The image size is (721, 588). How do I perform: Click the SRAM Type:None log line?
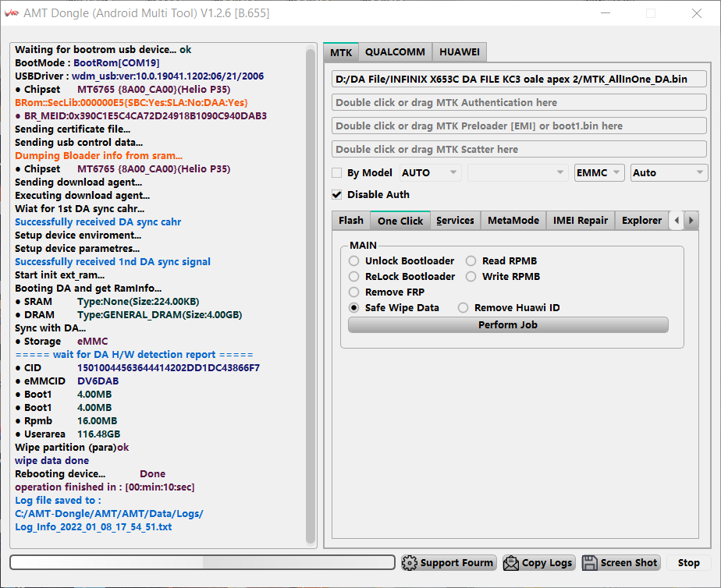point(107,302)
